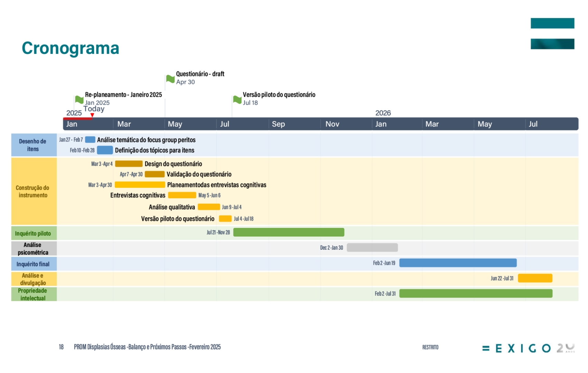Click the Feb 10 - Feb 28 date label
Image resolution: width=588 pixels, height=373 pixels.
82,150
